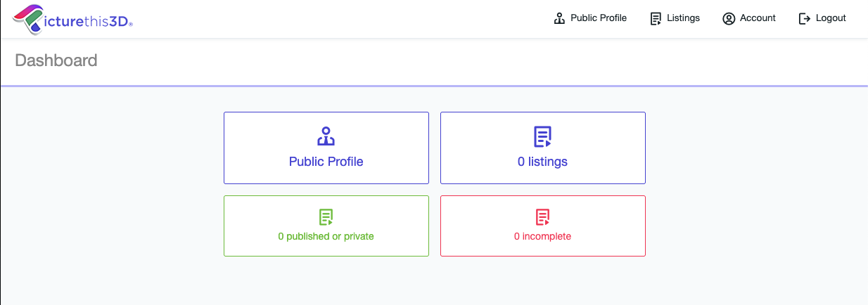The height and width of the screenshot is (305, 868).
Task: Go to Listings via the navbar label
Action: (684, 18)
